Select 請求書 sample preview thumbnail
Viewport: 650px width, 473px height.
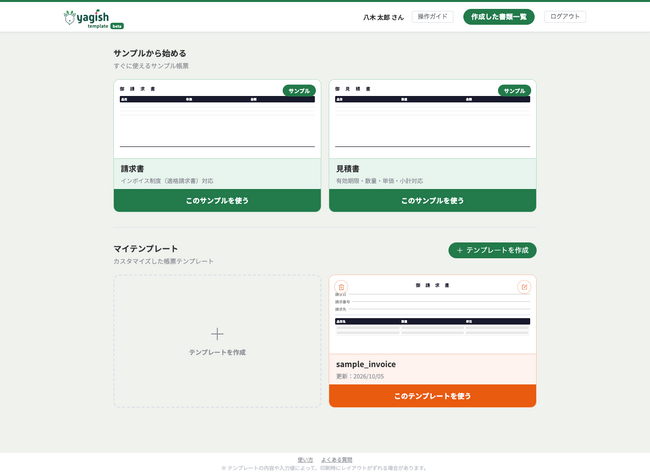(x=217, y=119)
